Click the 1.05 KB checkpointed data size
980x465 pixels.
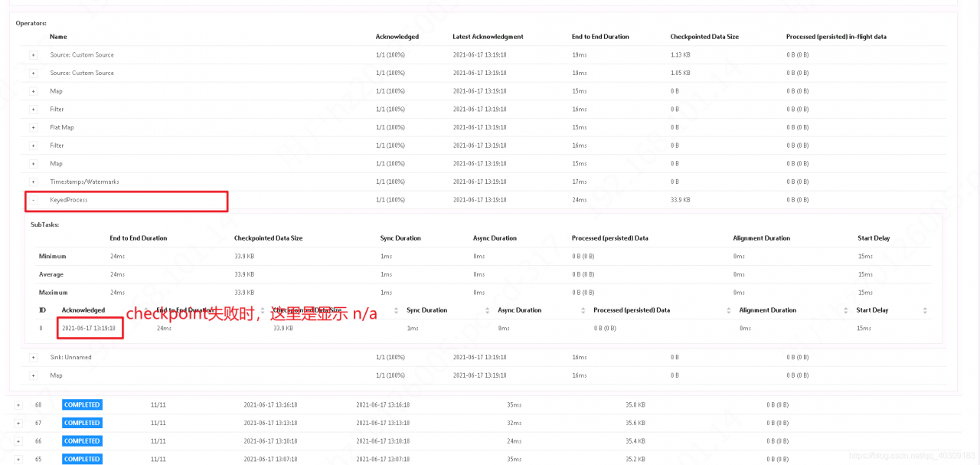point(681,74)
